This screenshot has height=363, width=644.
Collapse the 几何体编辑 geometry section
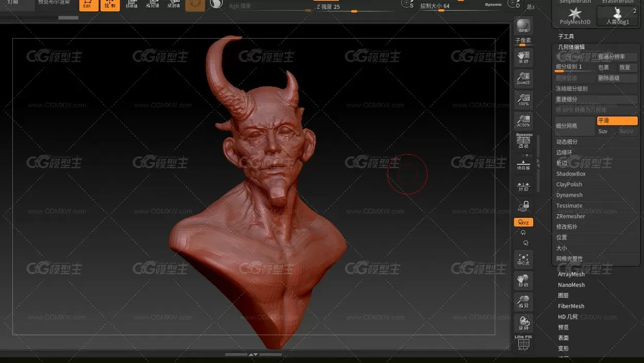[571, 47]
